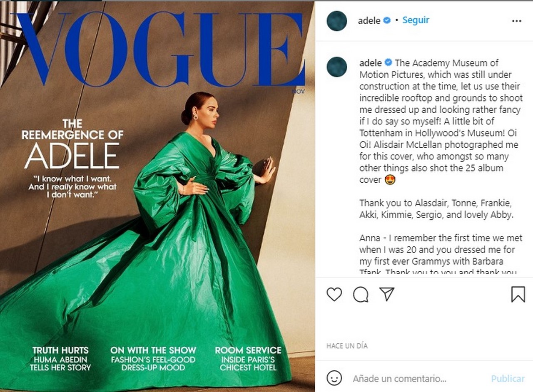
Task: Open comments via the speech bubble icon
Action: pos(361,295)
